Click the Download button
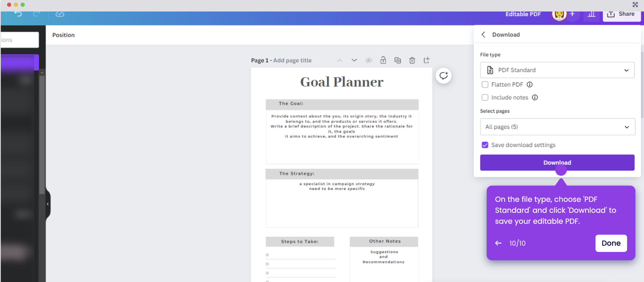This screenshot has height=282, width=644. pos(557,162)
